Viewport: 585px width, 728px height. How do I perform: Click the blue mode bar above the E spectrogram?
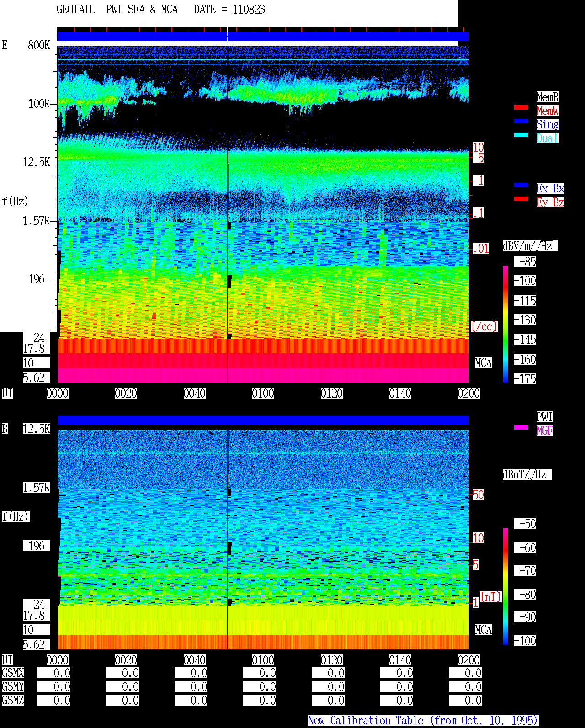click(x=263, y=36)
